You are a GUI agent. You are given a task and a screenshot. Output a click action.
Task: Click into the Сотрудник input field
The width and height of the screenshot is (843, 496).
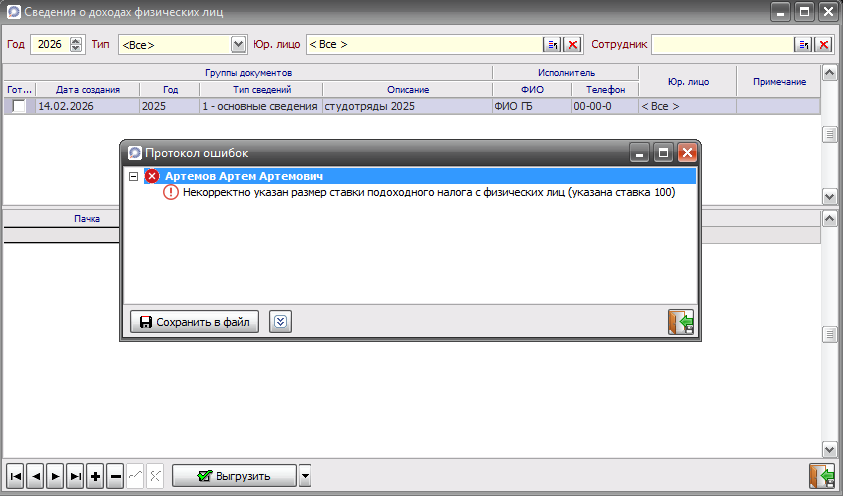(x=721, y=45)
